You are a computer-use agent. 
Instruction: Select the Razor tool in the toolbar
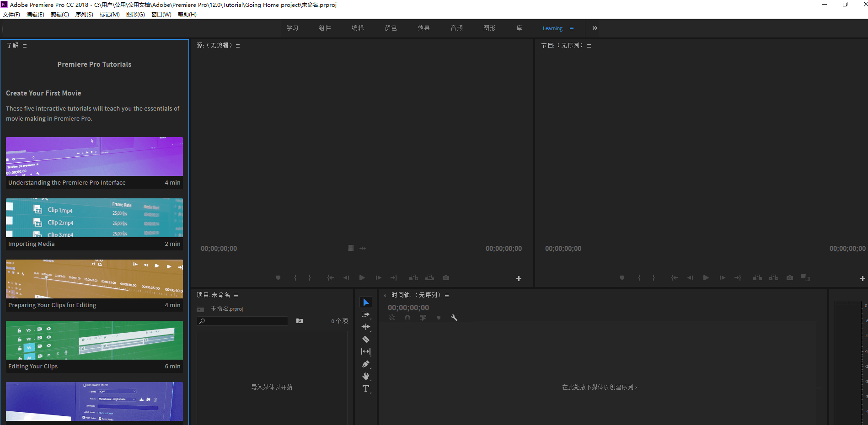coord(366,340)
